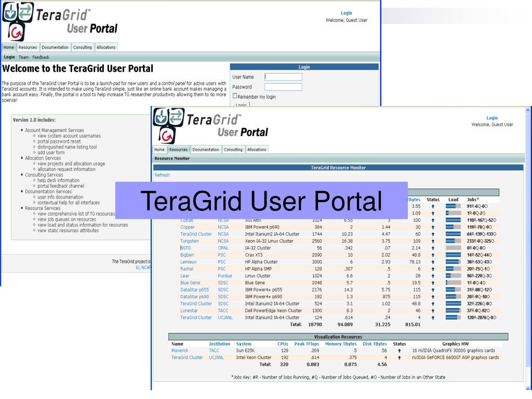Click the scrollbar up arrow in the Resource Monitor window
Viewport: 532px width, 399px height.
coord(528,110)
